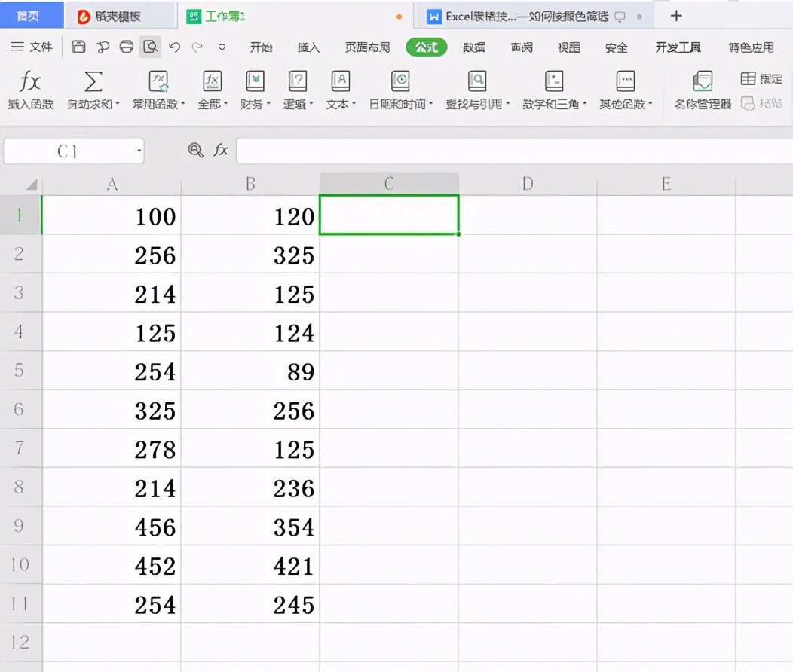The image size is (793, 672).
Task: Select cell A1 containing 100
Action: [112, 215]
